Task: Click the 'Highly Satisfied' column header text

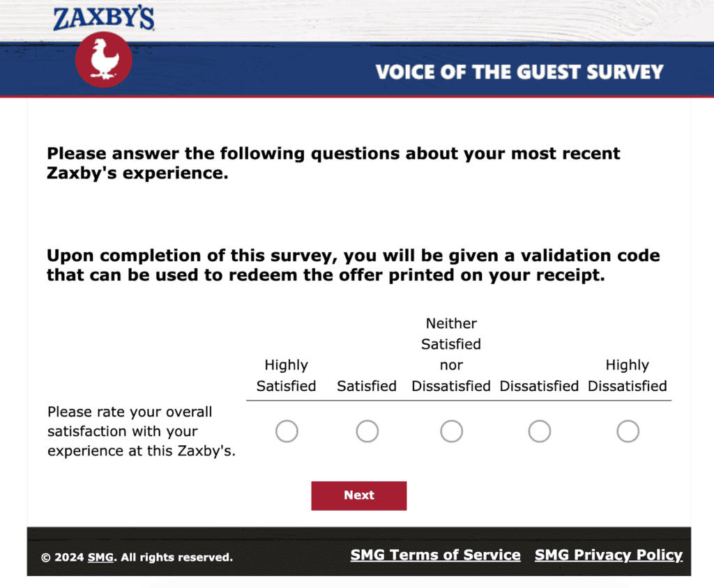Action: tap(286, 376)
